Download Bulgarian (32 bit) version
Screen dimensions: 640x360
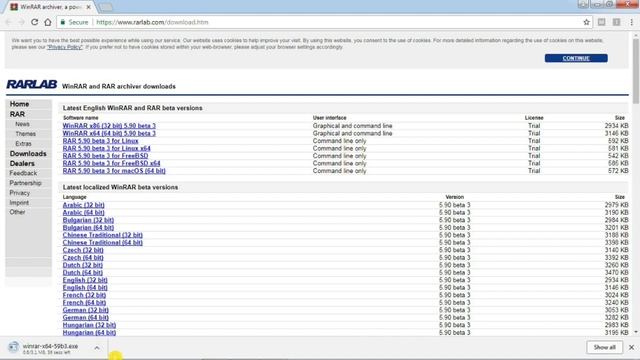coord(88,220)
